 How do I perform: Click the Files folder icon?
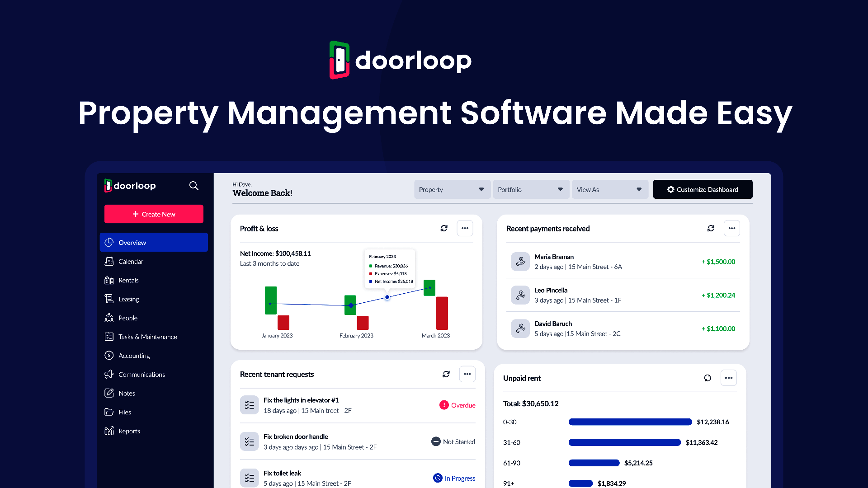click(109, 412)
